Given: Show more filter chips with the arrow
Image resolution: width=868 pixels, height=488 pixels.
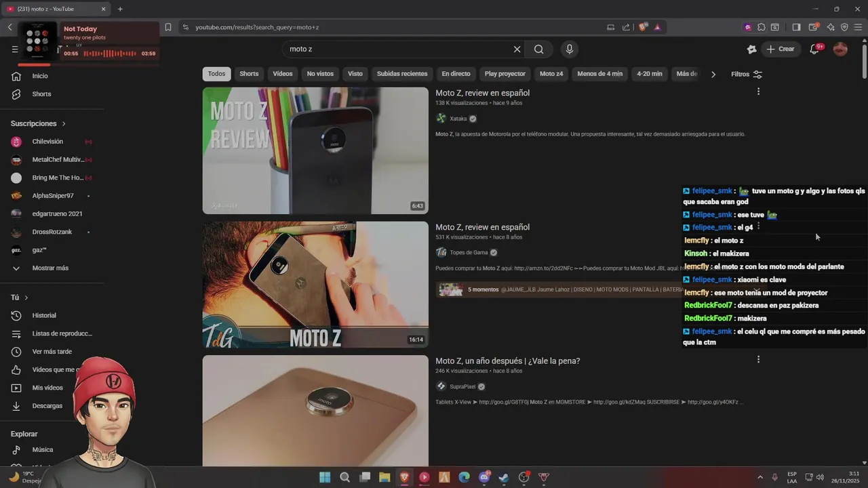Looking at the screenshot, I should [x=713, y=74].
